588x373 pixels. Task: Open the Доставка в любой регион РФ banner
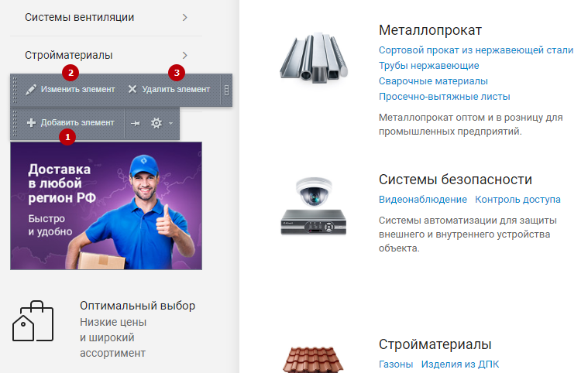click(106, 206)
